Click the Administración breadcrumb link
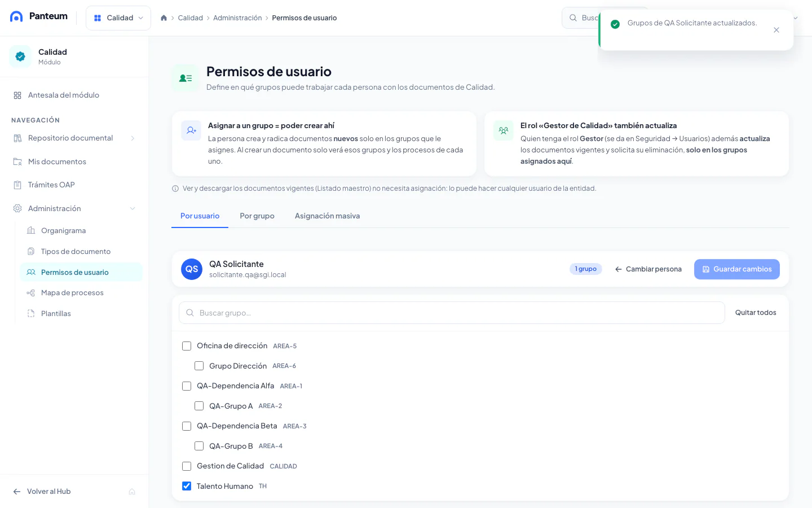The image size is (812, 508). coord(237,18)
